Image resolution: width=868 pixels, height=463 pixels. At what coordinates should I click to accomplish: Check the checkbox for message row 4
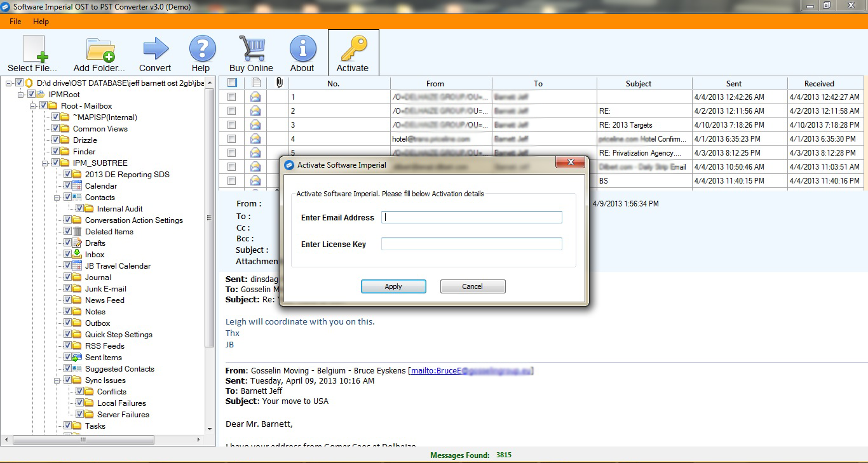[x=231, y=139]
